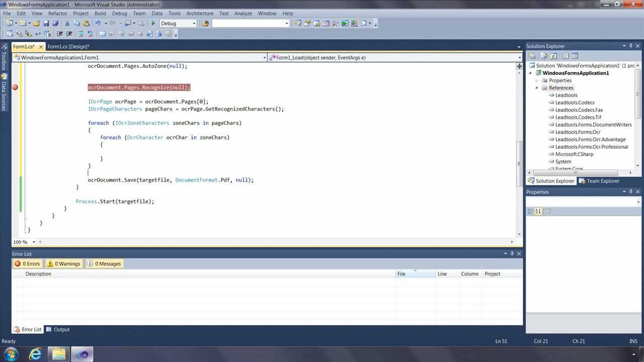Click the Find in Files icon
Viewport: 644px width, 362px height.
[x=205, y=23]
